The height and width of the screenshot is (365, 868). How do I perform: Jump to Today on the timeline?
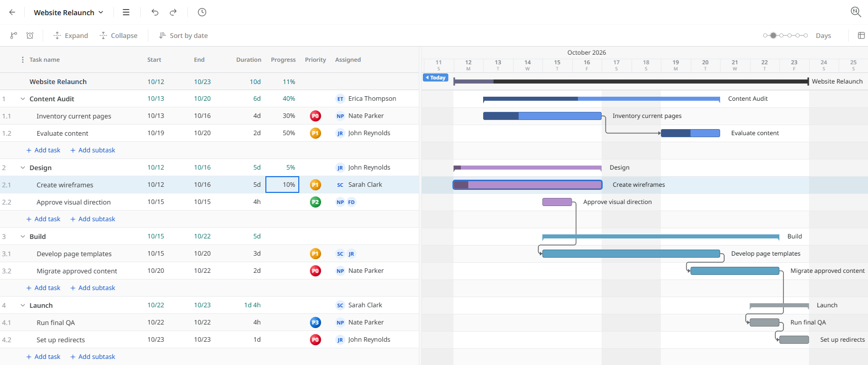point(436,77)
